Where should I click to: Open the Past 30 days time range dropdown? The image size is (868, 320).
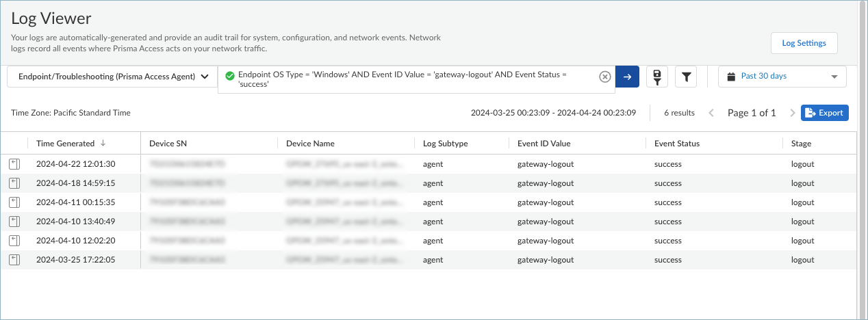(782, 77)
